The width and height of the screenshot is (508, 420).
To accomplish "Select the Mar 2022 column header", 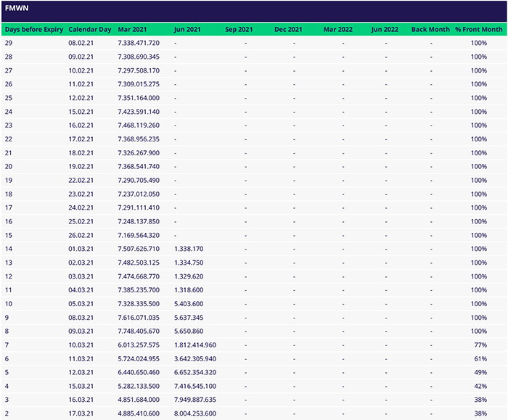I will [x=337, y=30].
